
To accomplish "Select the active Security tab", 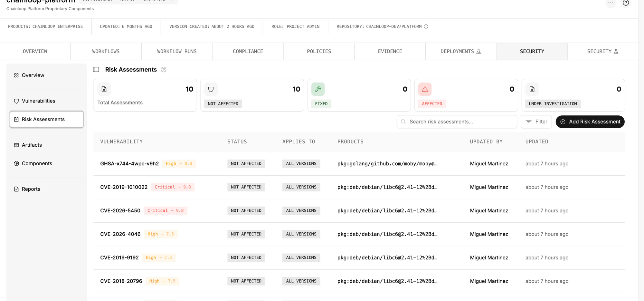I will (532, 52).
